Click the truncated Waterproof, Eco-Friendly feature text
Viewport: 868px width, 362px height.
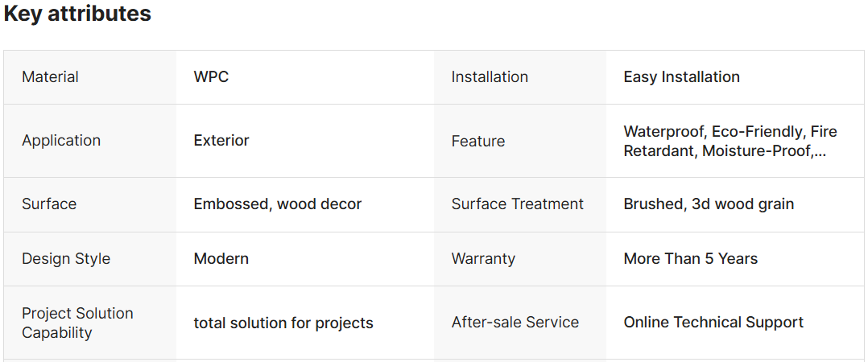[x=730, y=141]
